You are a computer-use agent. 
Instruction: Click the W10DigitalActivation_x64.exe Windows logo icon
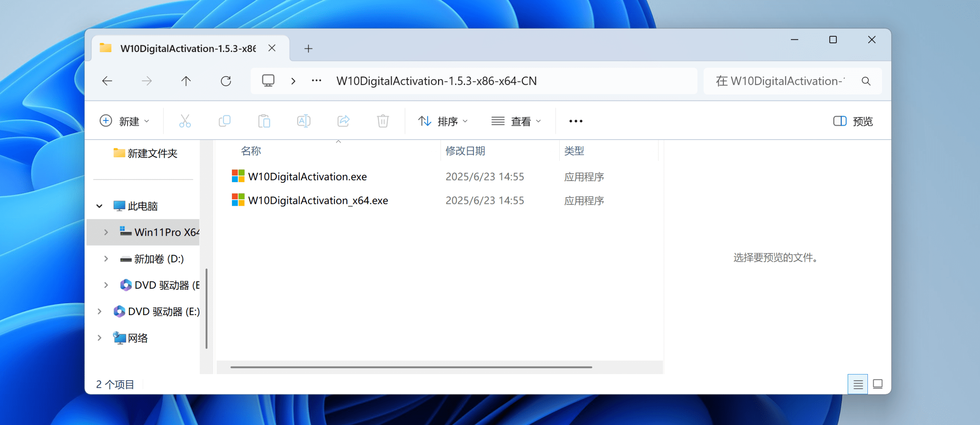(x=238, y=200)
